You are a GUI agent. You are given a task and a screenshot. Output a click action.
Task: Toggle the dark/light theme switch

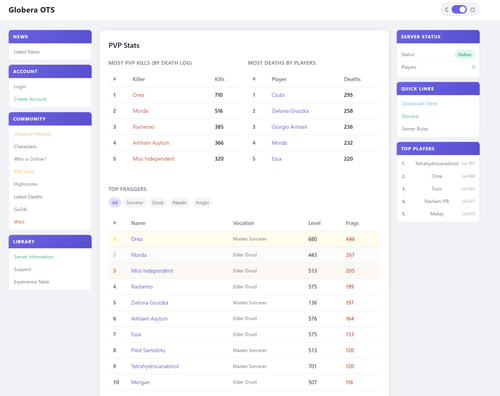click(x=459, y=10)
